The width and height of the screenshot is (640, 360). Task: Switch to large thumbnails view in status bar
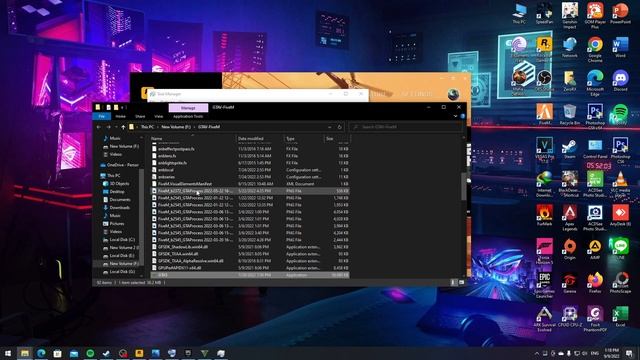(x=461, y=282)
